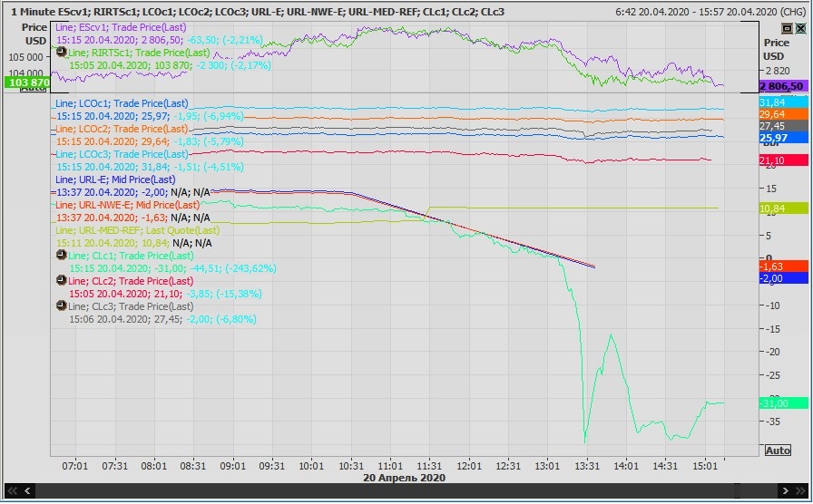
Task: Select the green 103 870 price tag
Action: [x=27, y=82]
